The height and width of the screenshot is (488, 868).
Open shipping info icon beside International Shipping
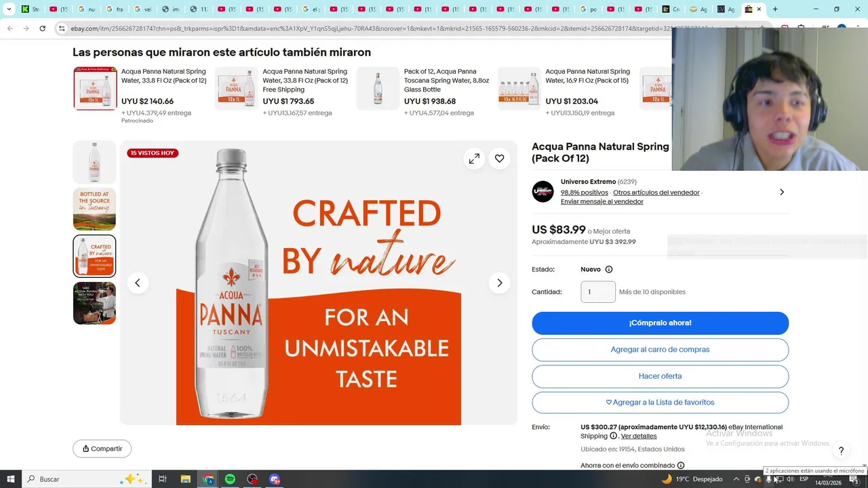click(x=613, y=436)
